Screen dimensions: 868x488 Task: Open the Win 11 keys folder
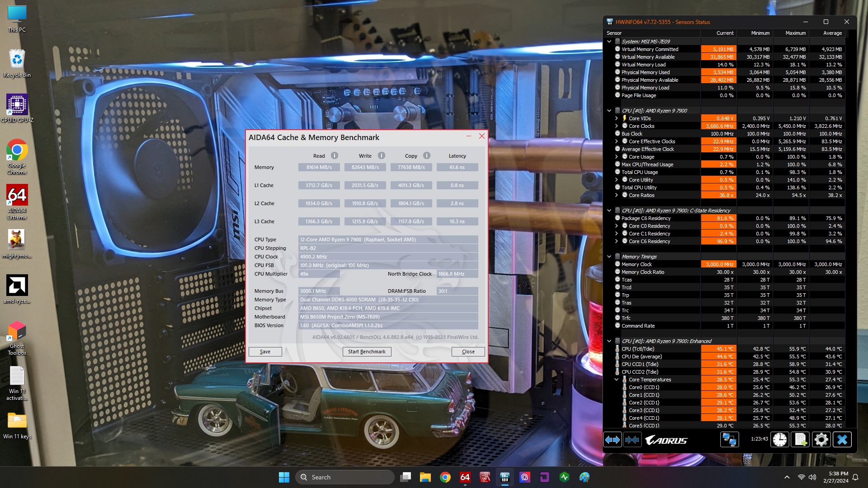(x=17, y=425)
